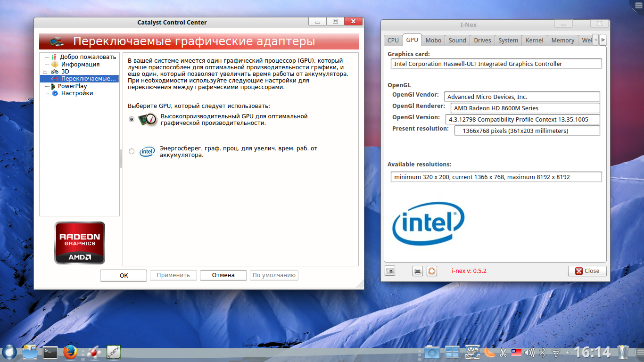Click the orange lifebuoy help icon in I-Nex
Screen dimensions: 644x362
431,271
